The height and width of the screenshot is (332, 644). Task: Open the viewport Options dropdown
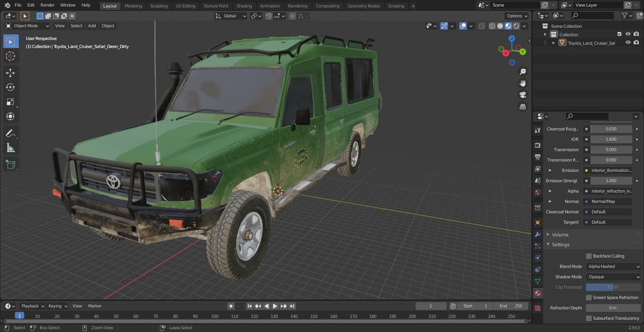tap(517, 16)
